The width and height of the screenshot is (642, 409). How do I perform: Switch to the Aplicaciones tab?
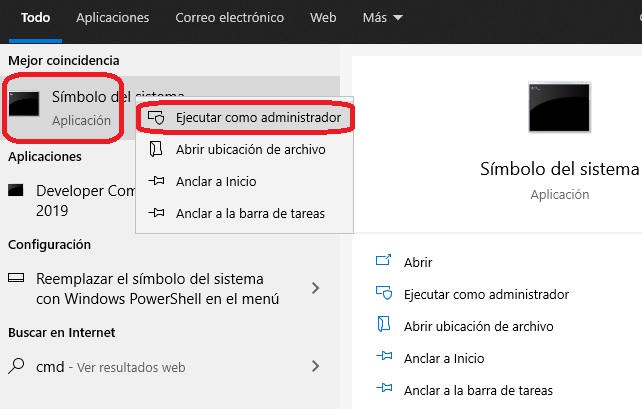pos(112,18)
